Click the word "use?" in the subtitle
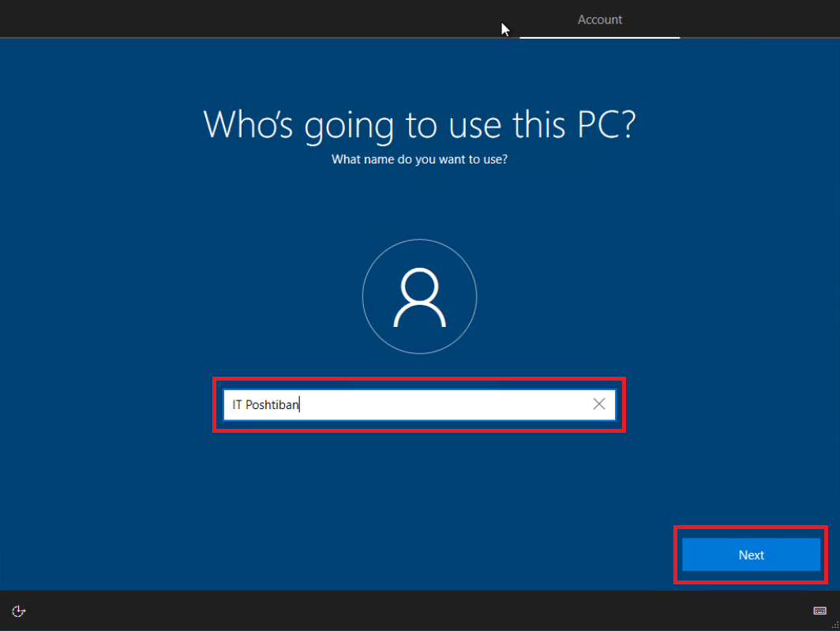 click(x=493, y=160)
